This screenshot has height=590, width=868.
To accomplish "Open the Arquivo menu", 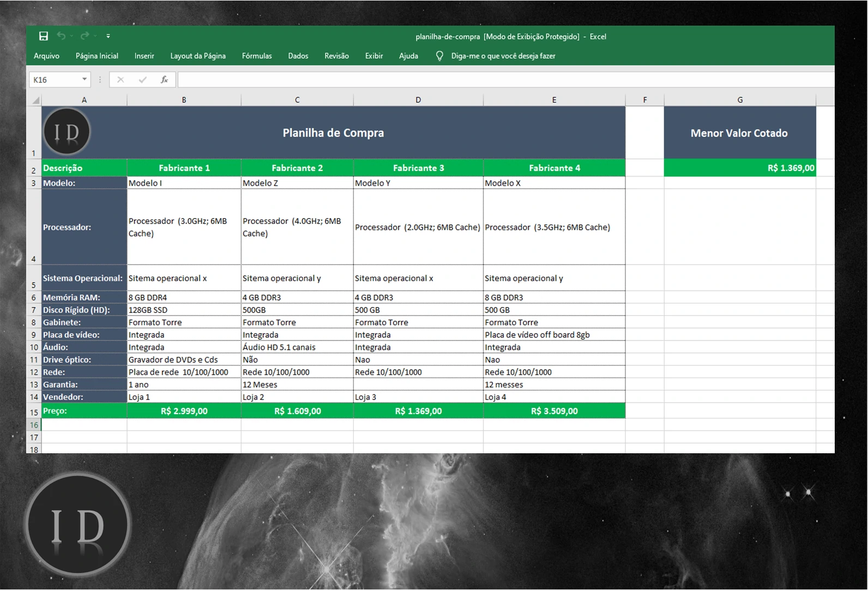I will coord(46,56).
